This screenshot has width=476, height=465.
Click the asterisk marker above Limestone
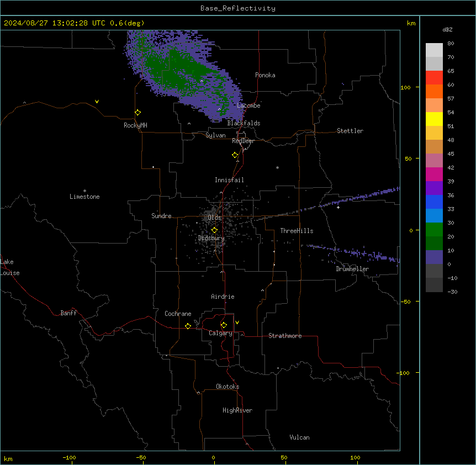(84, 191)
